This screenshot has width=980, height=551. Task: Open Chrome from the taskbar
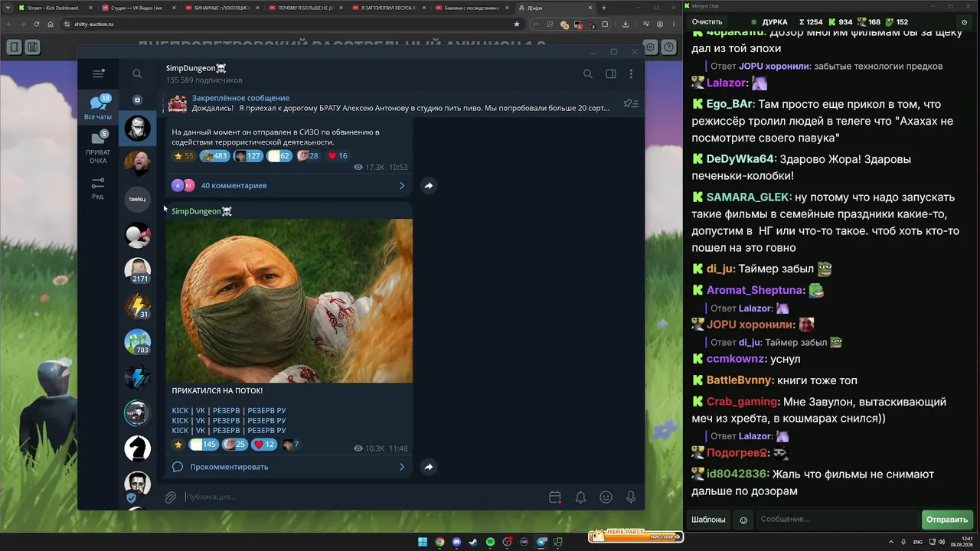tap(439, 543)
